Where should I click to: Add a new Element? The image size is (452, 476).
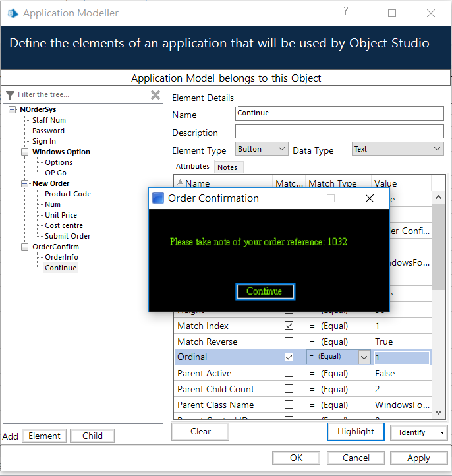pyautogui.click(x=44, y=436)
